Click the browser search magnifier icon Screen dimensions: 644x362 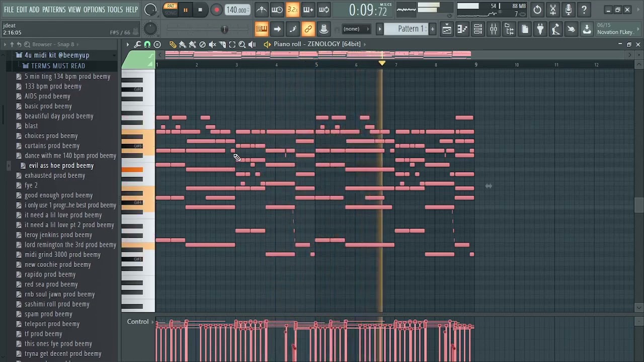pos(27,44)
